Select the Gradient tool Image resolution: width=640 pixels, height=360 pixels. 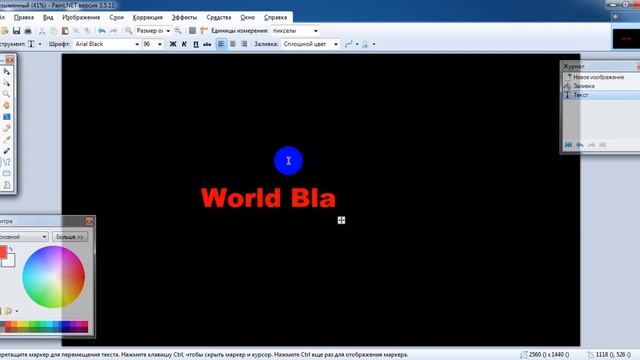(x=7, y=117)
